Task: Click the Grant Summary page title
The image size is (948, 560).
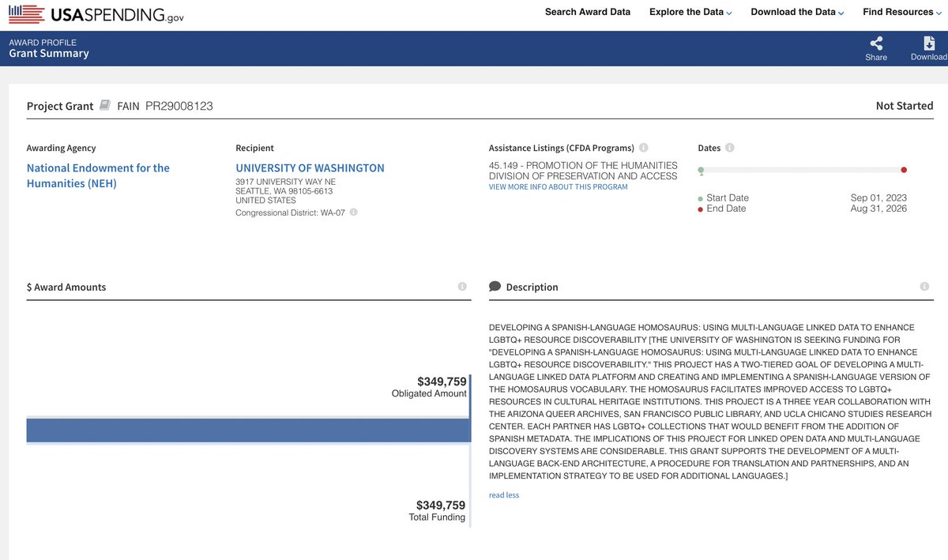Action: [x=49, y=54]
